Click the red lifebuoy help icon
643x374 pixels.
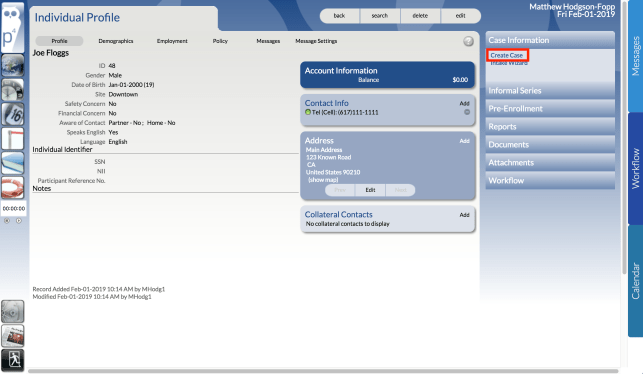pyautogui.click(x=13, y=187)
